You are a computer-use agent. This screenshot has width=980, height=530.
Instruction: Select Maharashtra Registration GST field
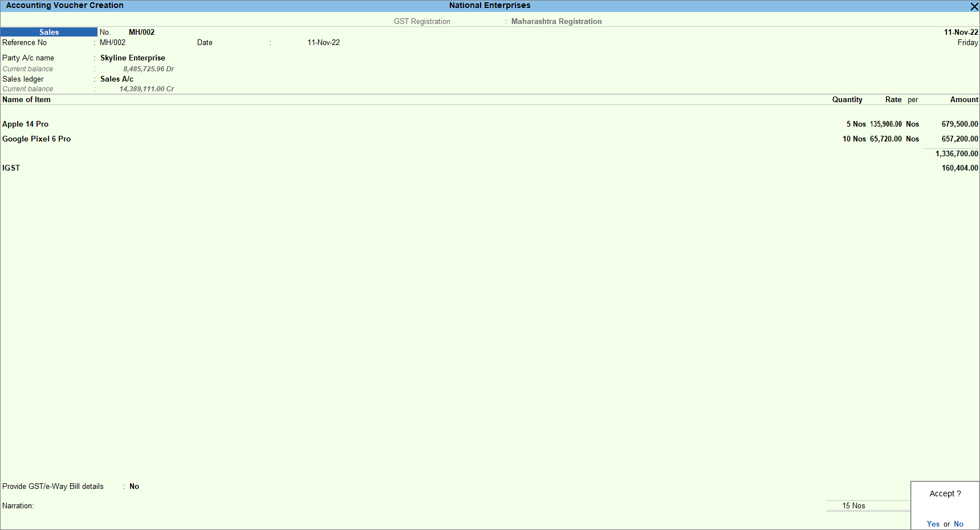(556, 21)
